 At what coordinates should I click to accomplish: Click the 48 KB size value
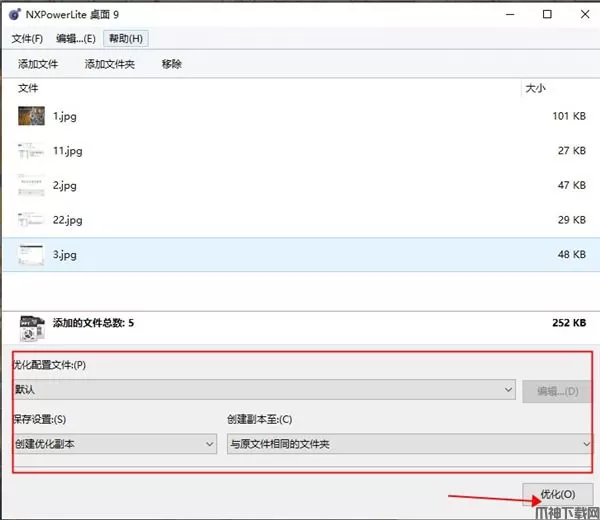572,254
